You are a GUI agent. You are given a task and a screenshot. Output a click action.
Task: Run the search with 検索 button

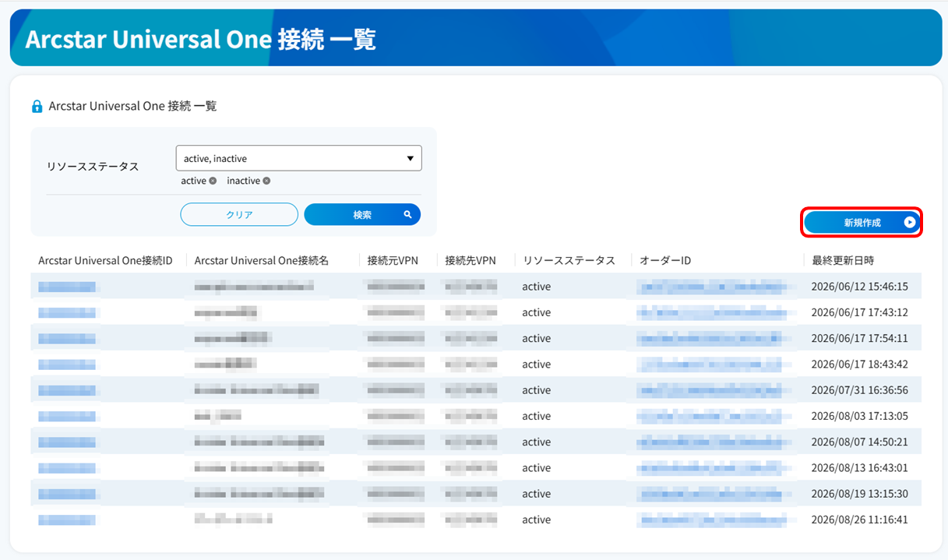362,214
